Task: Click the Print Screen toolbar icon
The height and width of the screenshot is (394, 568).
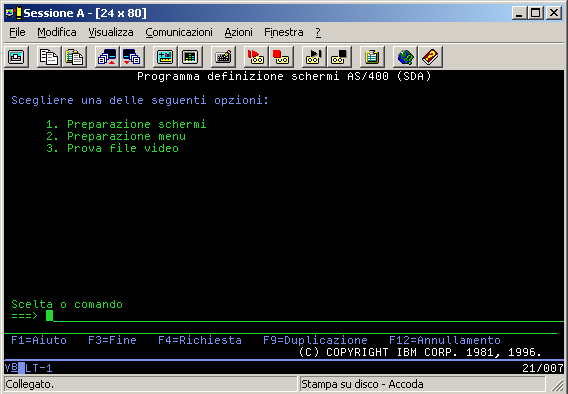Action: point(16,57)
